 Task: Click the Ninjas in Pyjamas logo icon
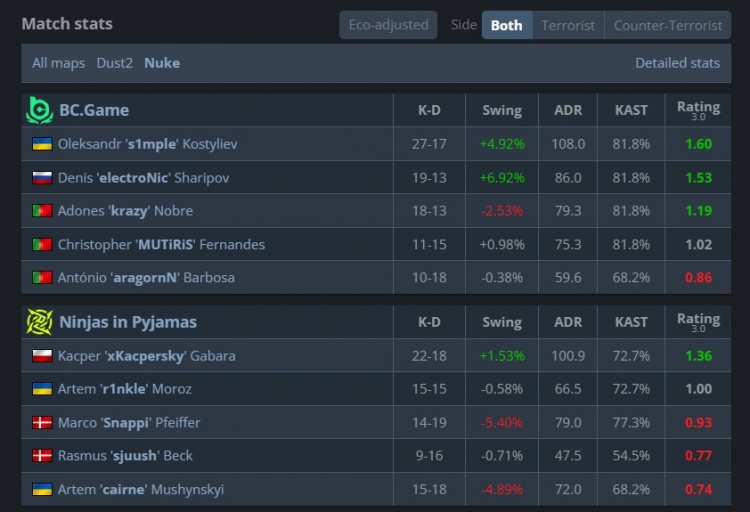click(x=39, y=322)
